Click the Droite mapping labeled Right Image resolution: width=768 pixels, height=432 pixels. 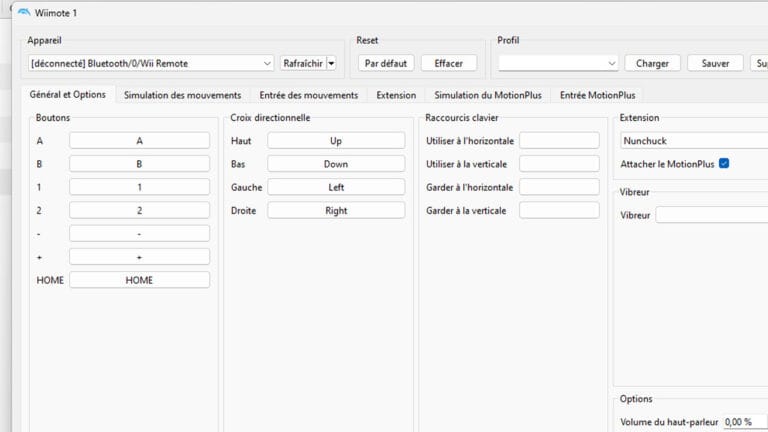(x=336, y=211)
